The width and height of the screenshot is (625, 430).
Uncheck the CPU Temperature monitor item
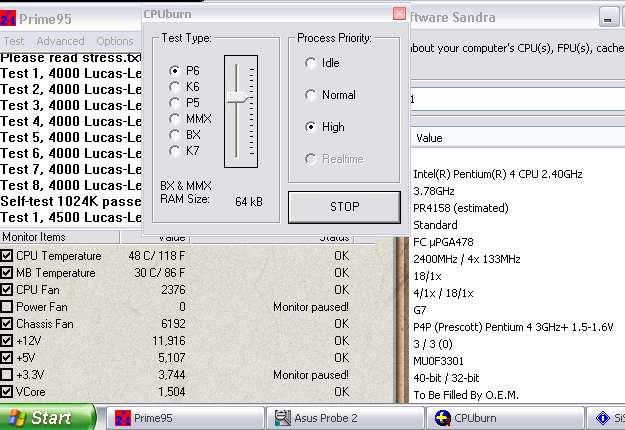click(x=6, y=255)
